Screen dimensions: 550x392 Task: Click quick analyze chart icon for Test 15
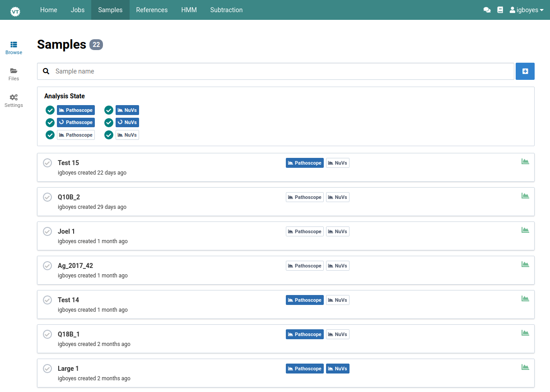tap(525, 161)
